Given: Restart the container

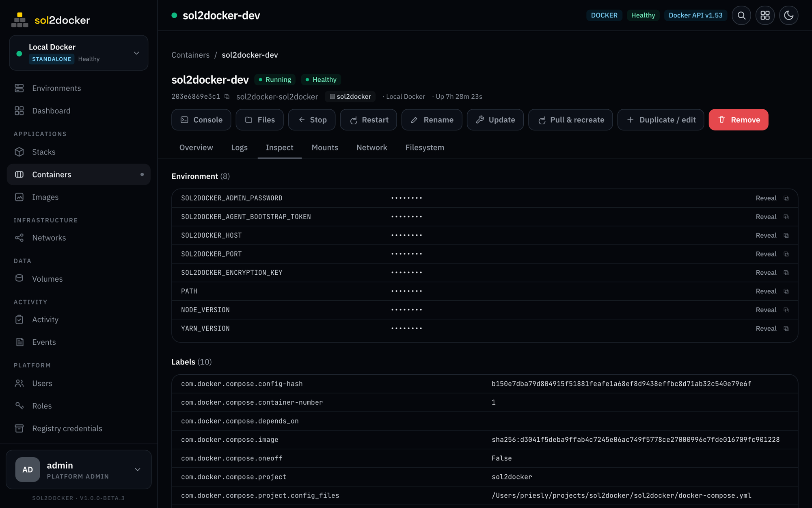Looking at the screenshot, I should [x=369, y=120].
